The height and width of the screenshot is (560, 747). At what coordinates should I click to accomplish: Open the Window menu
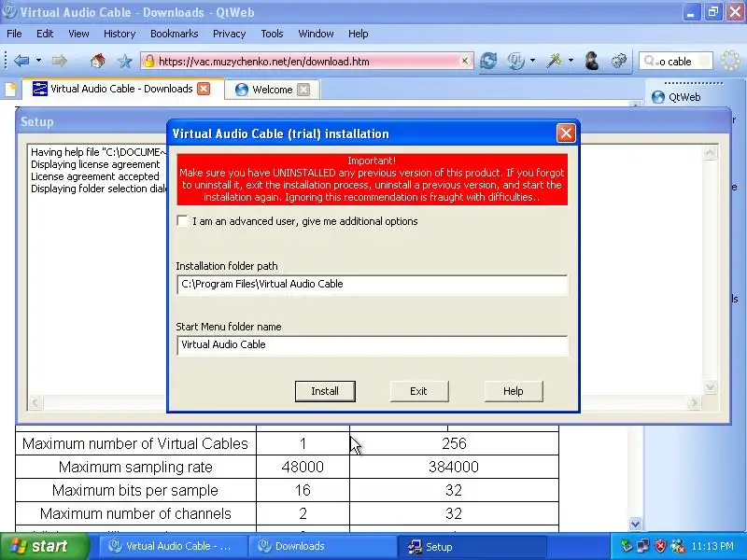pyautogui.click(x=316, y=34)
